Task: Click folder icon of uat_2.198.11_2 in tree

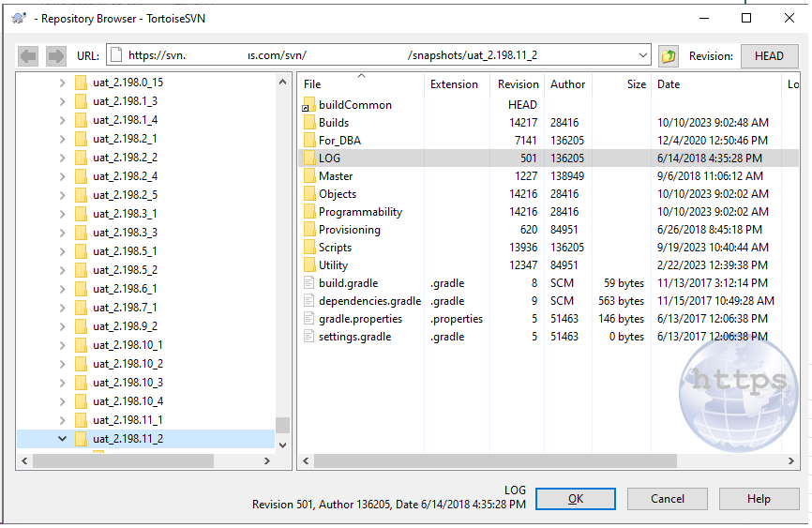Action: point(81,439)
